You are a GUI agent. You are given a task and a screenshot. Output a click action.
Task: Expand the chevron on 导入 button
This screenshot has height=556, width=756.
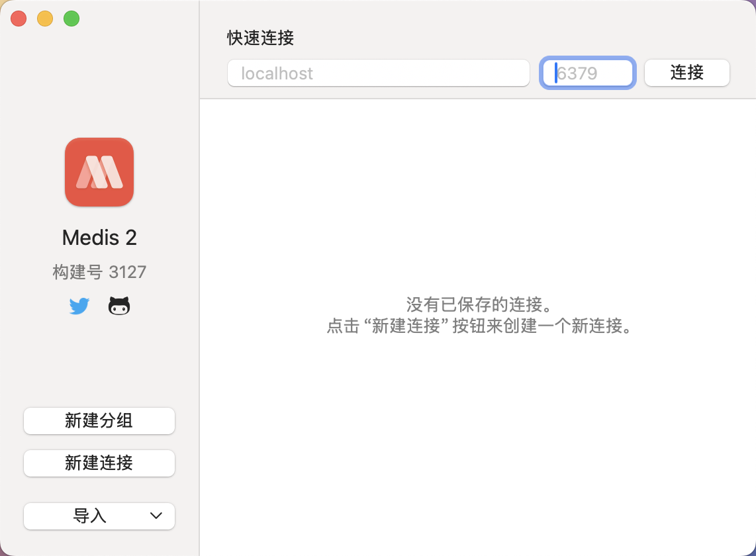click(x=156, y=516)
